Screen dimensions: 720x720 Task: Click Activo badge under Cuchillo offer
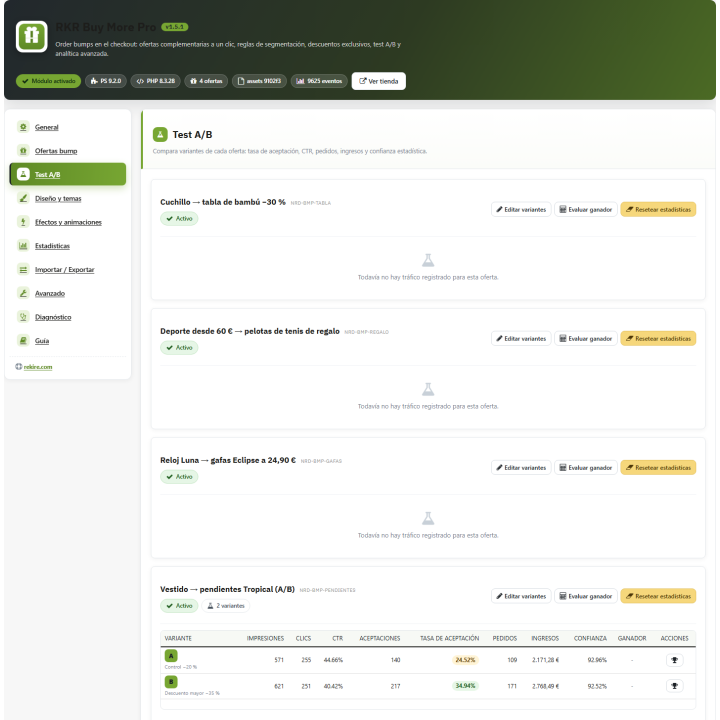point(179,219)
